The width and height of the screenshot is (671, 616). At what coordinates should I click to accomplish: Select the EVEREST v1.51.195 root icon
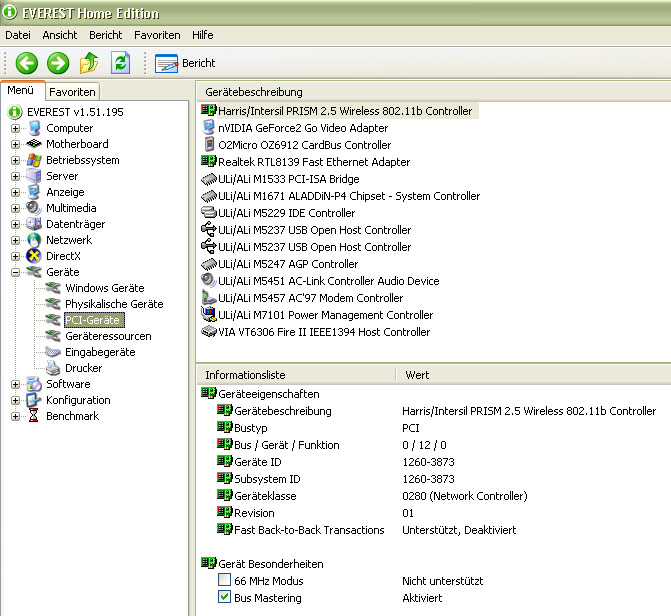click(x=15, y=112)
